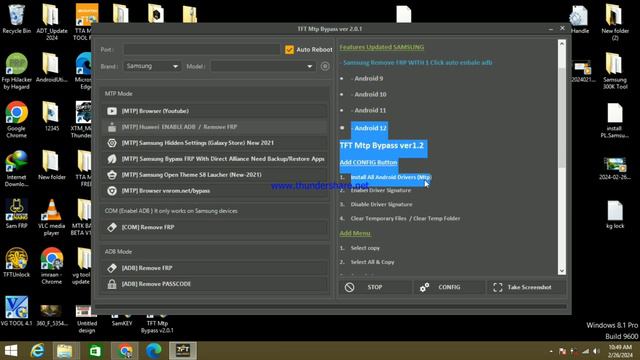Click the refresh icon next to Model
This screenshot has height=360, width=640.
[x=325, y=66]
